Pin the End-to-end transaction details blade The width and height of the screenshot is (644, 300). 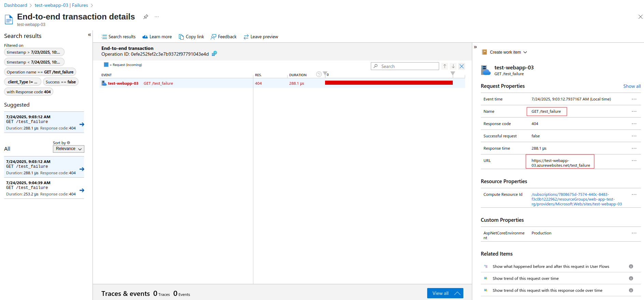[x=146, y=17]
